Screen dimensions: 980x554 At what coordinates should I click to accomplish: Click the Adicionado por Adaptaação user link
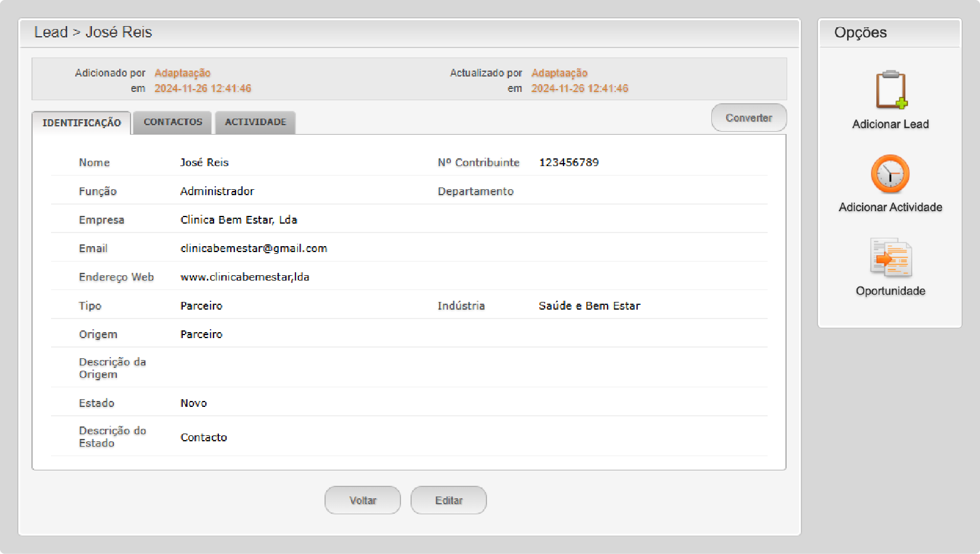182,73
